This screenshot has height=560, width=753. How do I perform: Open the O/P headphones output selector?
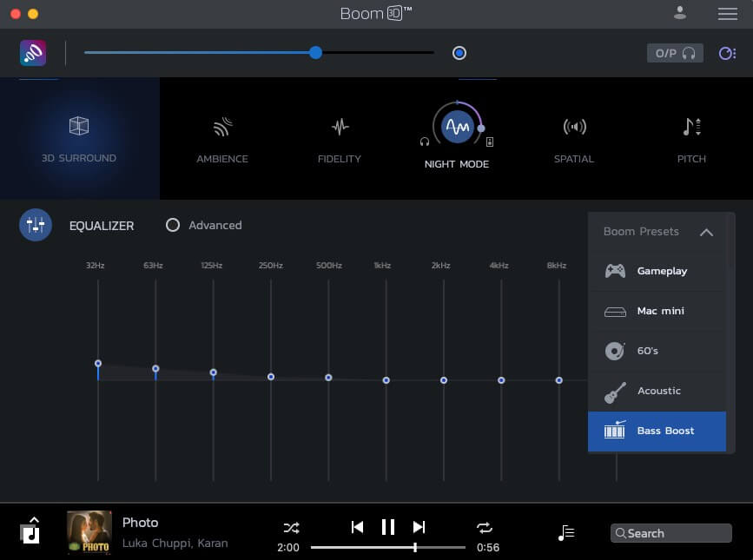pyautogui.click(x=675, y=53)
